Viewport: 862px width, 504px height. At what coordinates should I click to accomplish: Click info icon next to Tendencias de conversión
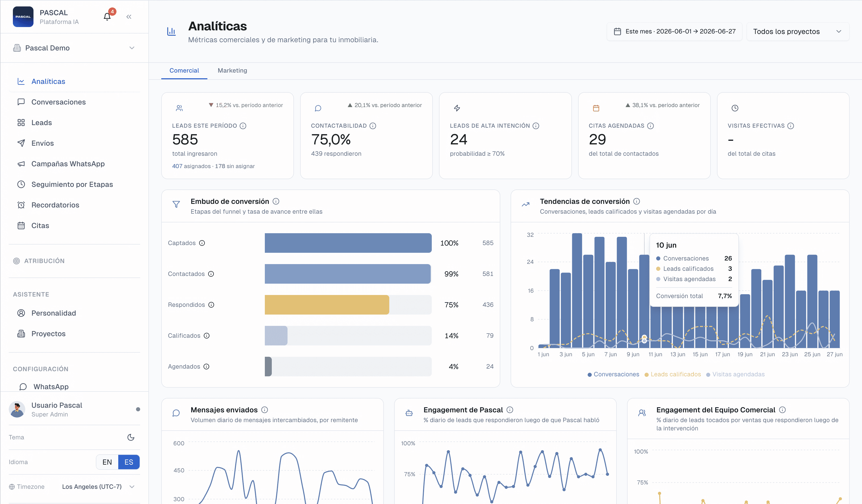pyautogui.click(x=637, y=201)
